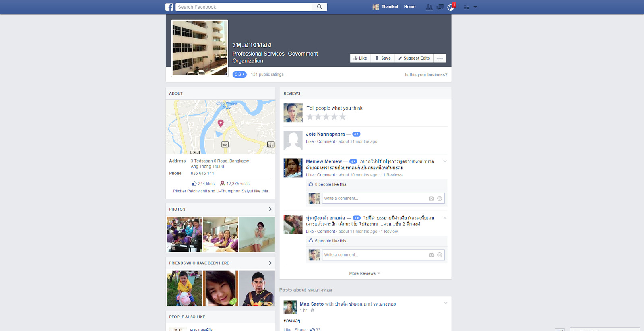This screenshot has height=331, width=644.
Task: Focus the Search Facebook field
Action: pyautogui.click(x=244, y=7)
